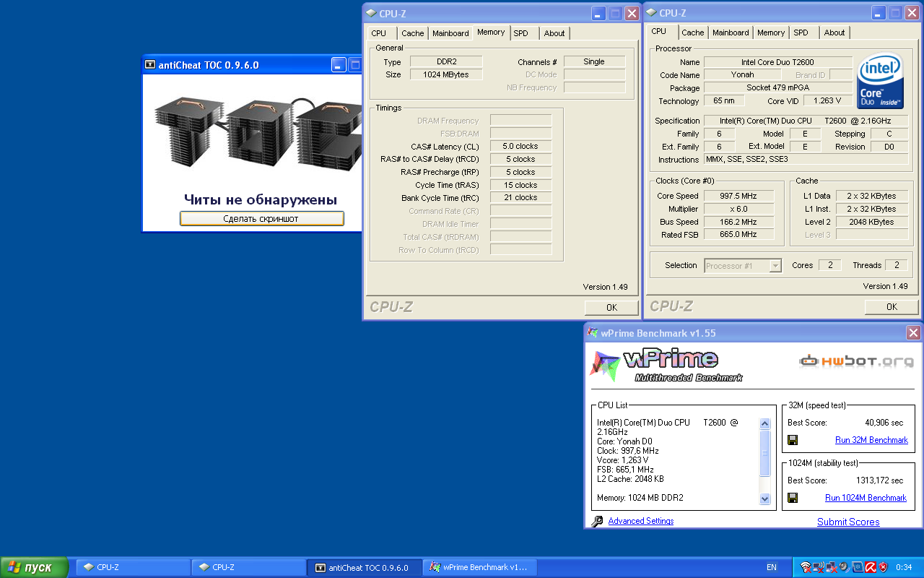Click the wireless connection signal tray icon
The width and height of the screenshot is (924, 578).
pos(819,567)
